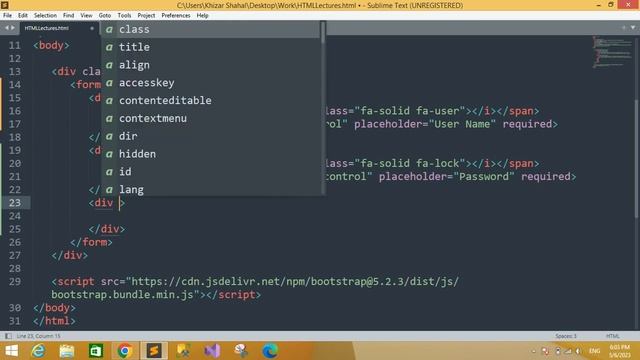Viewport: 640px width, 360px height.
Task: Open the taskbar app icon left of Edge
Action: (x=241, y=351)
